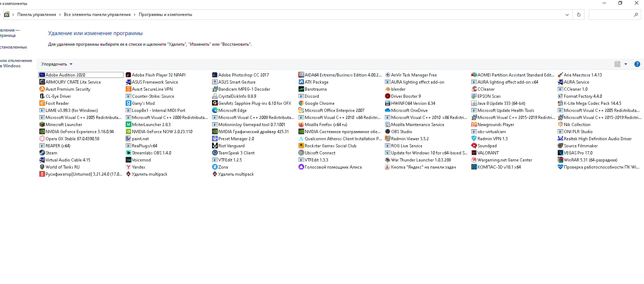
Task: Open the Windows components sidebar link
Action: pos(16,63)
